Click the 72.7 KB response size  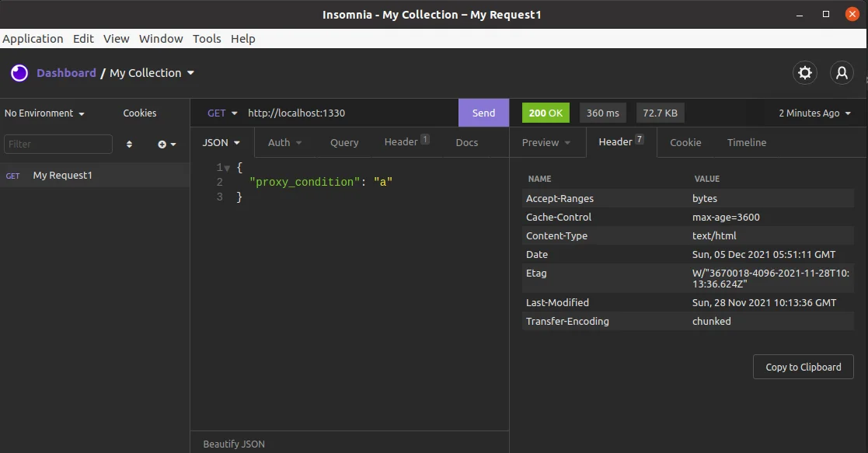(660, 113)
